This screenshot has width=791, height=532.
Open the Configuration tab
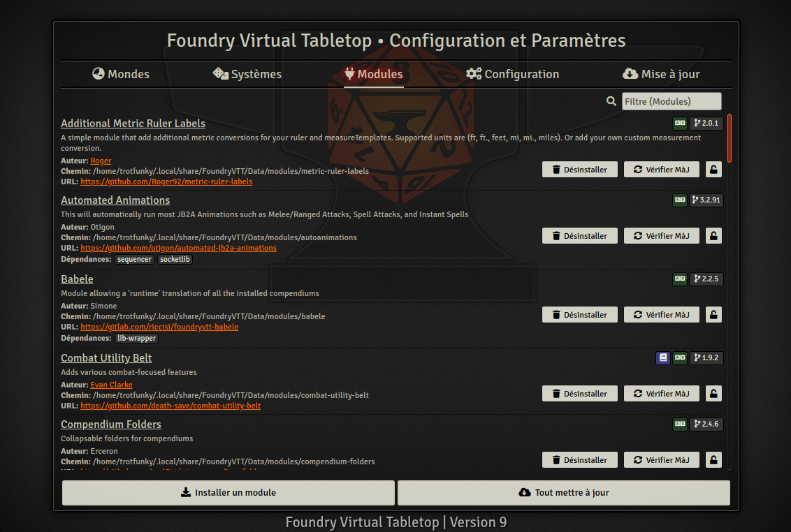click(x=512, y=74)
